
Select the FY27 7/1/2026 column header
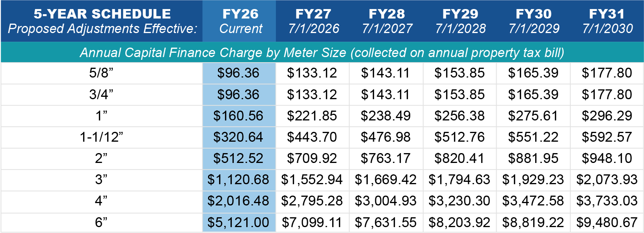click(x=313, y=21)
